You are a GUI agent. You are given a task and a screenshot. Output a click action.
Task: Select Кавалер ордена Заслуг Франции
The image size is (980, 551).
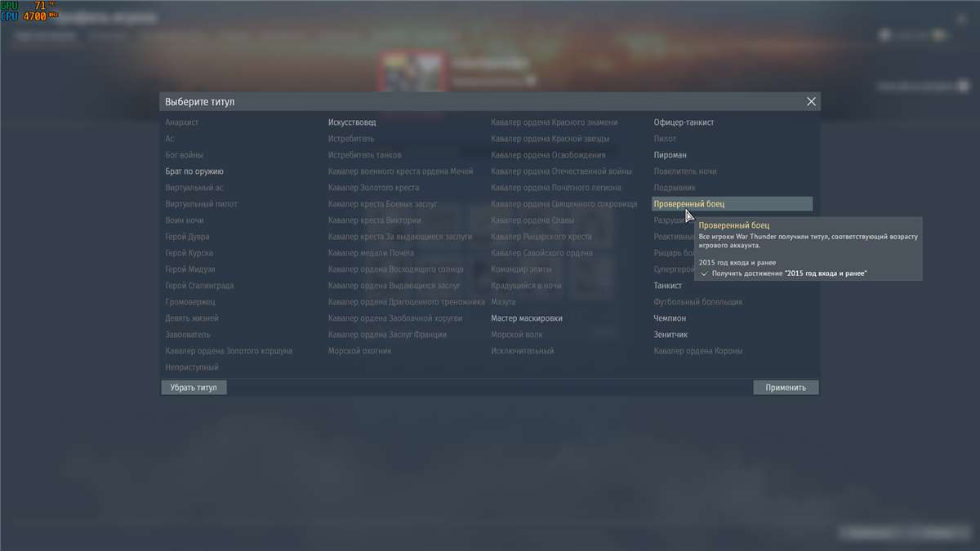[x=387, y=335]
